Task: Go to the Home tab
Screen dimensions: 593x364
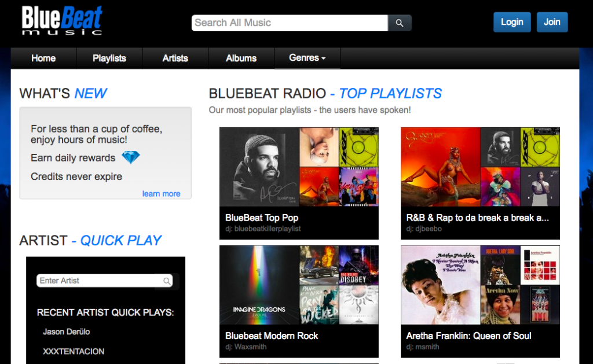Action: click(x=43, y=58)
